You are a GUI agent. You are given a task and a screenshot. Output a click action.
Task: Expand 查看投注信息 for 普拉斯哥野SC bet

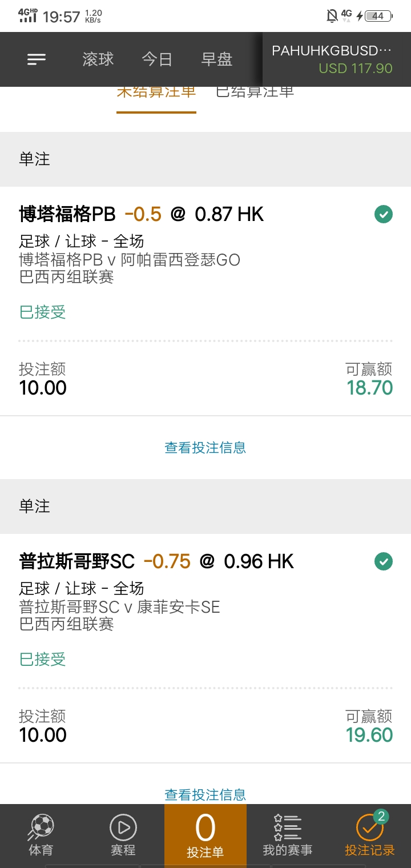[x=205, y=794]
